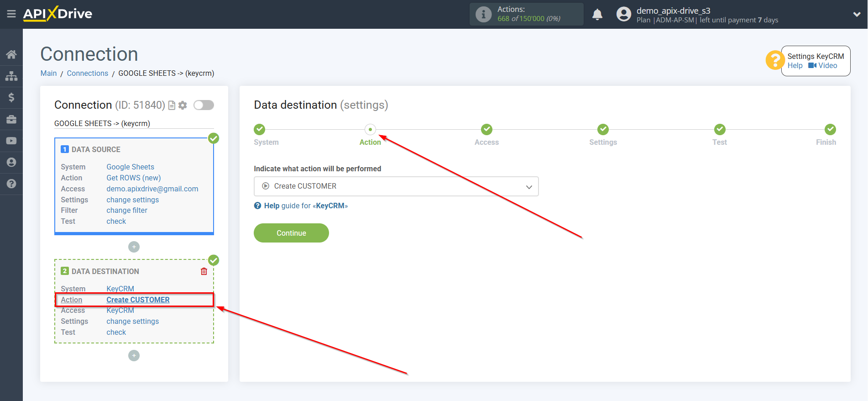This screenshot has width=868, height=401.
Task: Click the Data Source green check badge
Action: pyautogui.click(x=214, y=138)
